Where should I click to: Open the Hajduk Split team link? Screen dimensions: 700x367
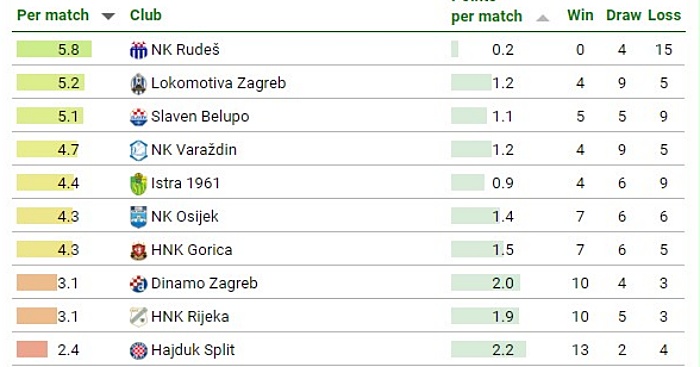pyautogui.click(x=193, y=350)
